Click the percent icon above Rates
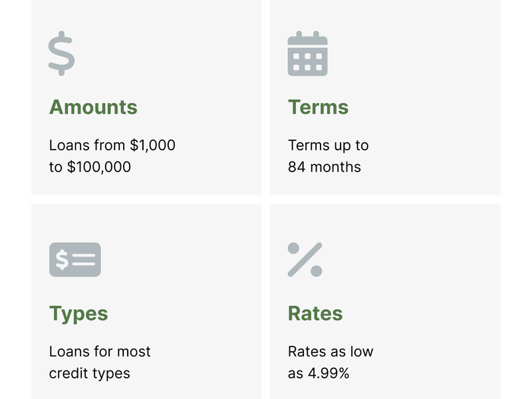 pyautogui.click(x=305, y=259)
